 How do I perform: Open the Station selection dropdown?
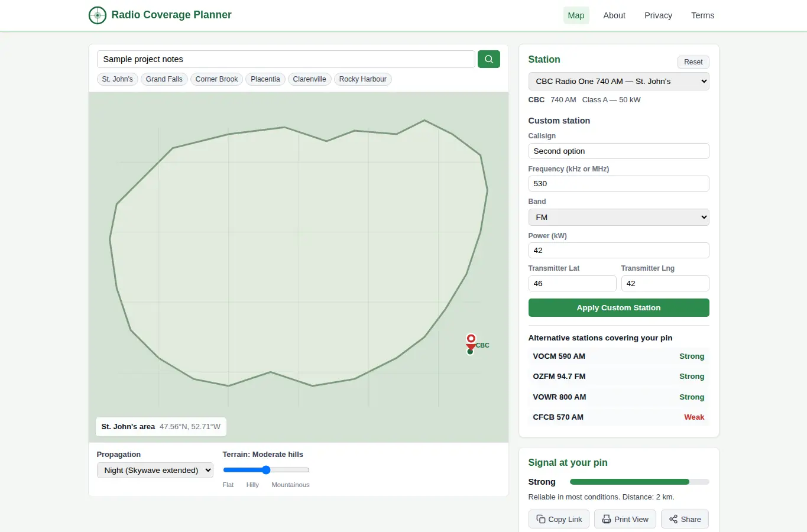(x=618, y=82)
